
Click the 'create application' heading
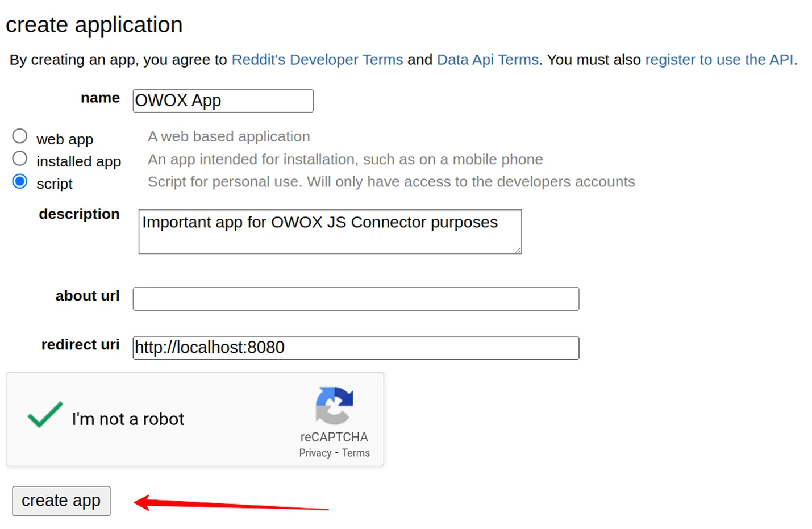click(94, 25)
